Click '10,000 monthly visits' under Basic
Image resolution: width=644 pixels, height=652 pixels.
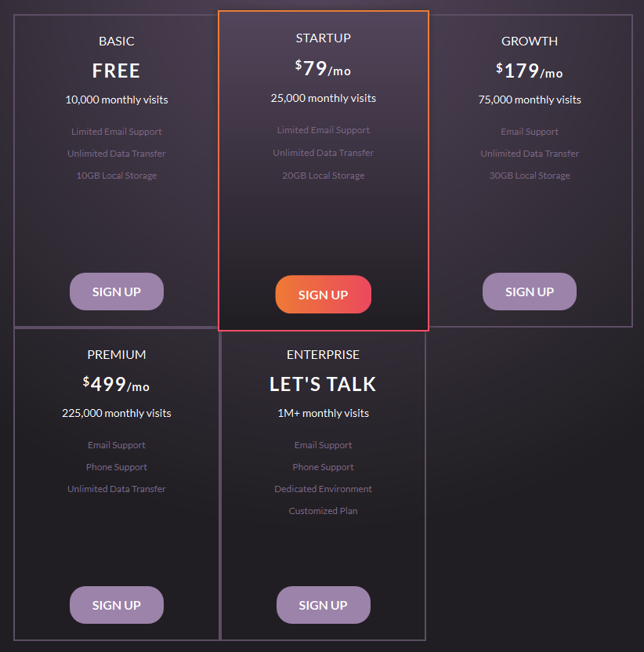click(x=116, y=100)
